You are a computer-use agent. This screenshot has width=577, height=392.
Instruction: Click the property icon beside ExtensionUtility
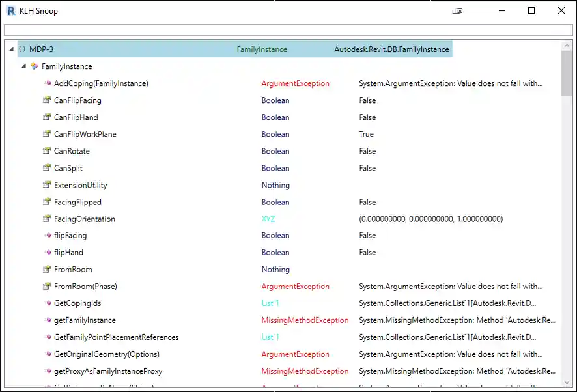pyautogui.click(x=47, y=185)
